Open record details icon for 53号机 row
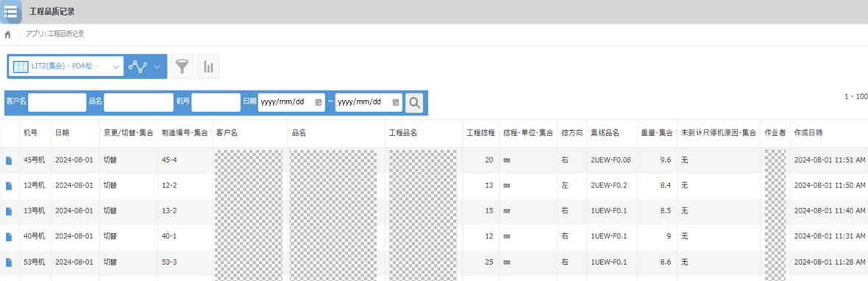The width and height of the screenshot is (868, 281). (8, 262)
